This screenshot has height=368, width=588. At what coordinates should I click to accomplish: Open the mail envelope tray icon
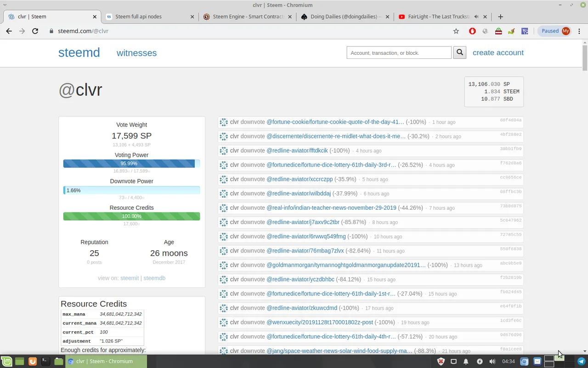tap(537, 362)
